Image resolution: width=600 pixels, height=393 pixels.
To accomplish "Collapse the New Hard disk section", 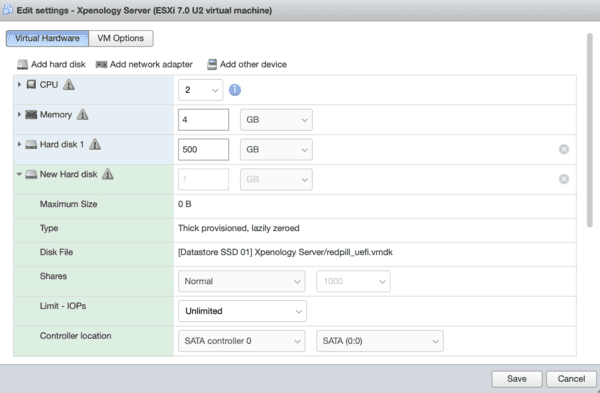I will pos(19,174).
